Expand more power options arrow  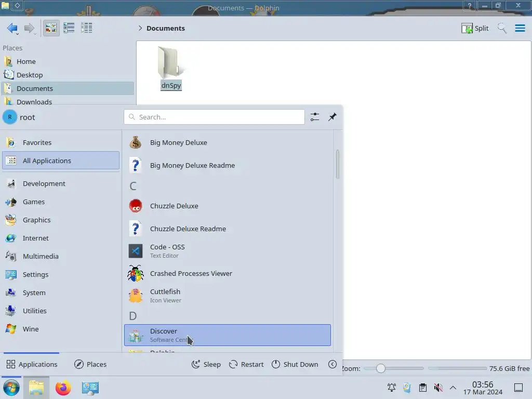332,364
